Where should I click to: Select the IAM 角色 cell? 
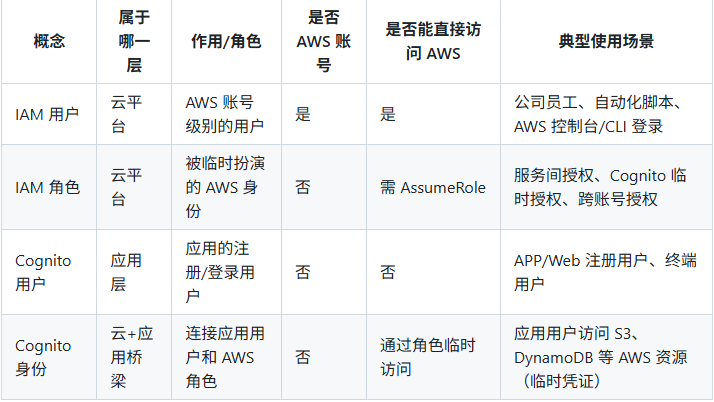click(x=47, y=187)
